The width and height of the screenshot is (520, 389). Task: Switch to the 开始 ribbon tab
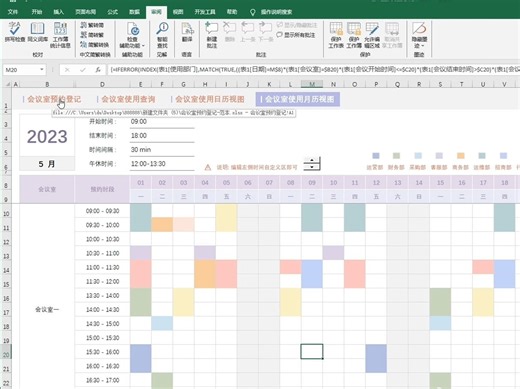pos(37,12)
